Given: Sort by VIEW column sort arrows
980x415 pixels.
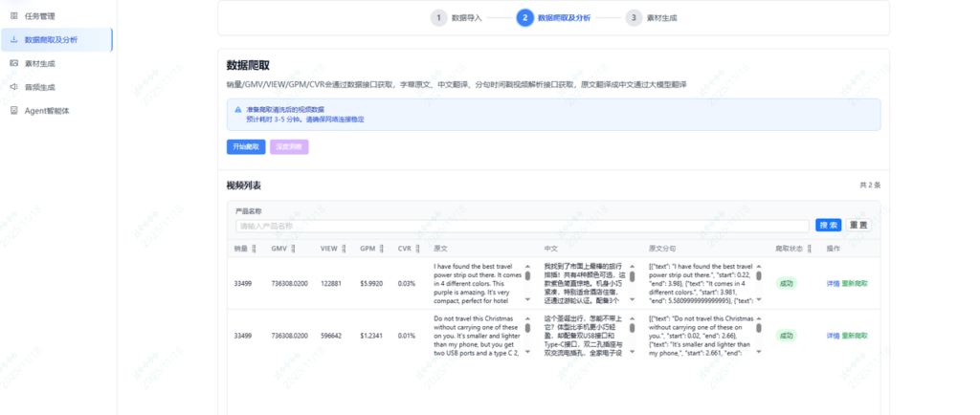Looking at the screenshot, I should 345,249.
